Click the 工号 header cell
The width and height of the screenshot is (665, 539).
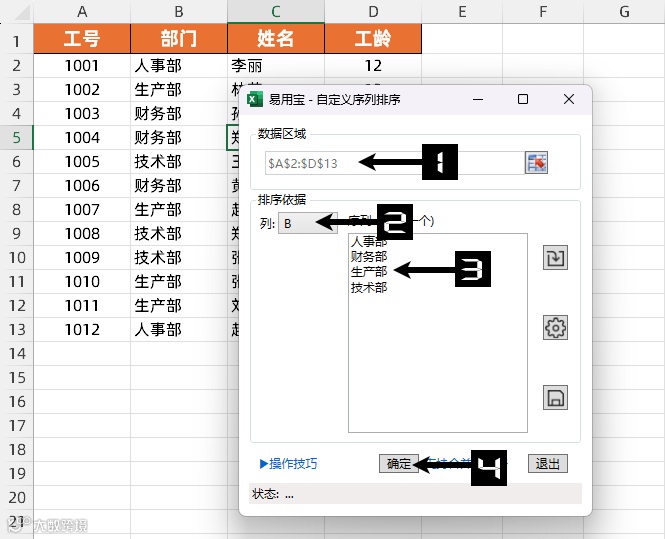pyautogui.click(x=82, y=39)
